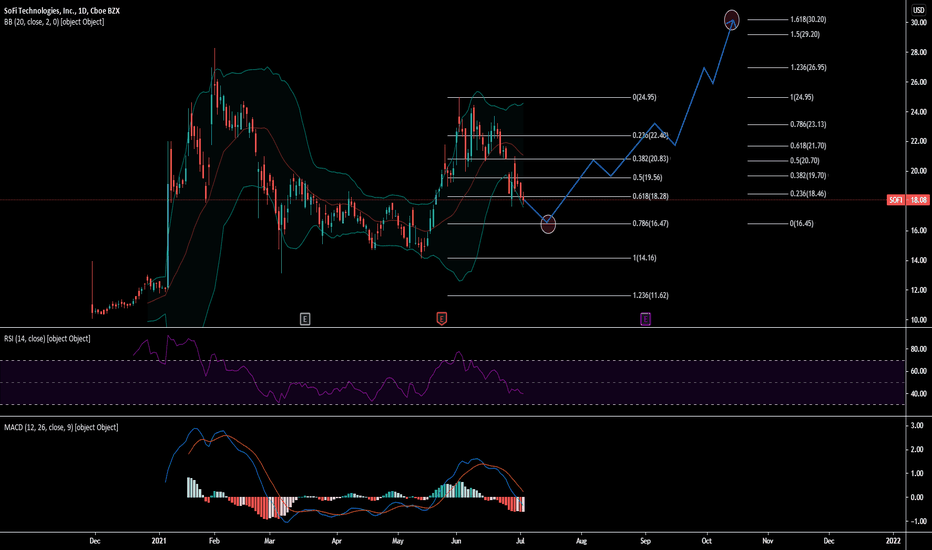932x550 pixels.
Task: Click the extension label 1.236(26.95)
Action: [x=808, y=68]
